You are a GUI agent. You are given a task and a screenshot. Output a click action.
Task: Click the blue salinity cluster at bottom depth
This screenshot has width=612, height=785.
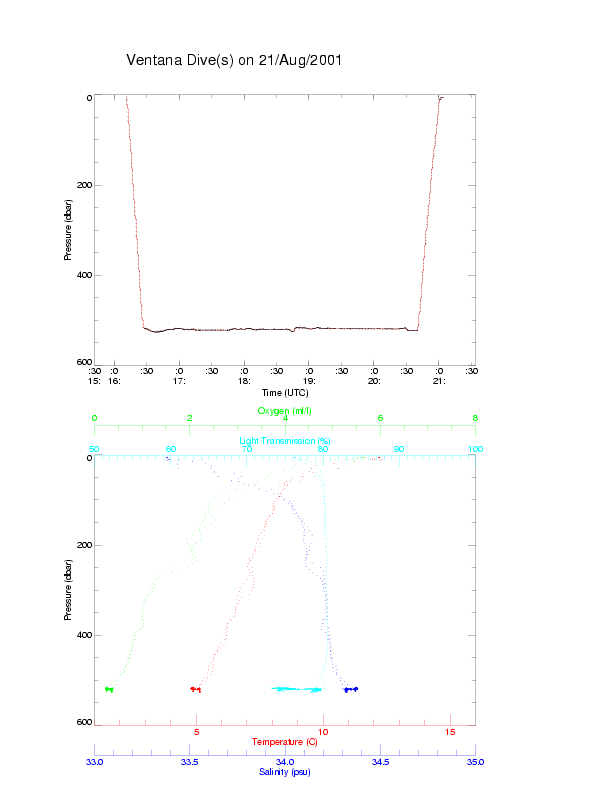coord(351,689)
